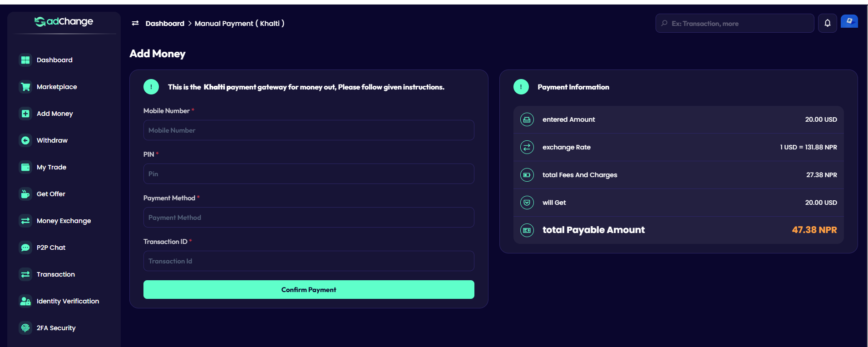Click the entered Amount 20.00 USD value

(821, 119)
